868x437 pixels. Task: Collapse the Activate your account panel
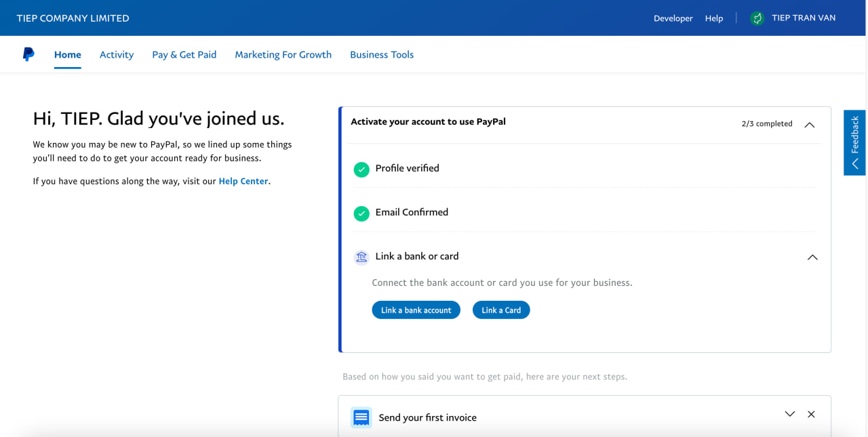(809, 125)
